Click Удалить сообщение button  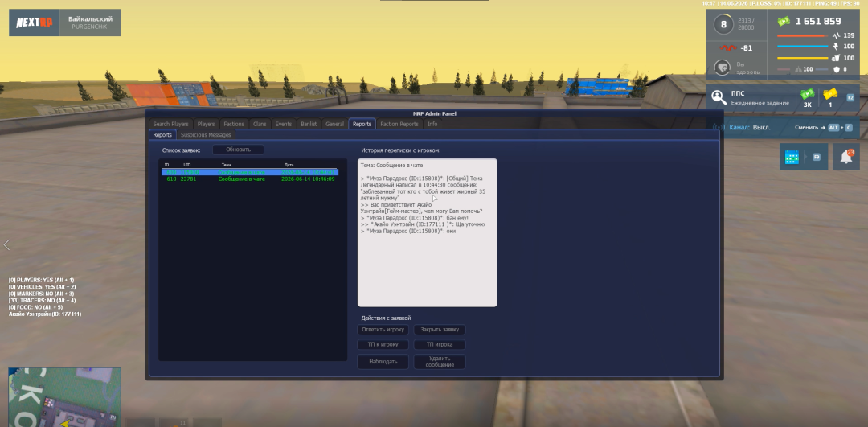tap(440, 362)
